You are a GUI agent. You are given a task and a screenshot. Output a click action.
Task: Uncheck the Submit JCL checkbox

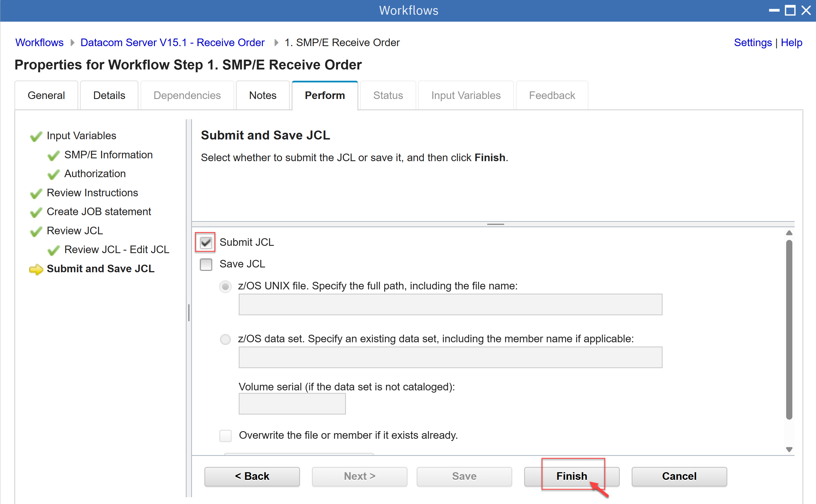tap(205, 242)
